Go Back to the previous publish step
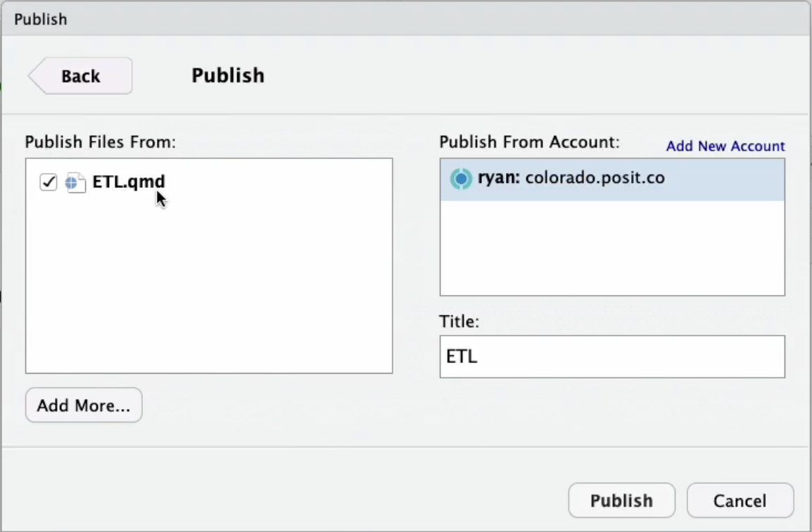Viewport: 812px width, 532px height. [80, 75]
